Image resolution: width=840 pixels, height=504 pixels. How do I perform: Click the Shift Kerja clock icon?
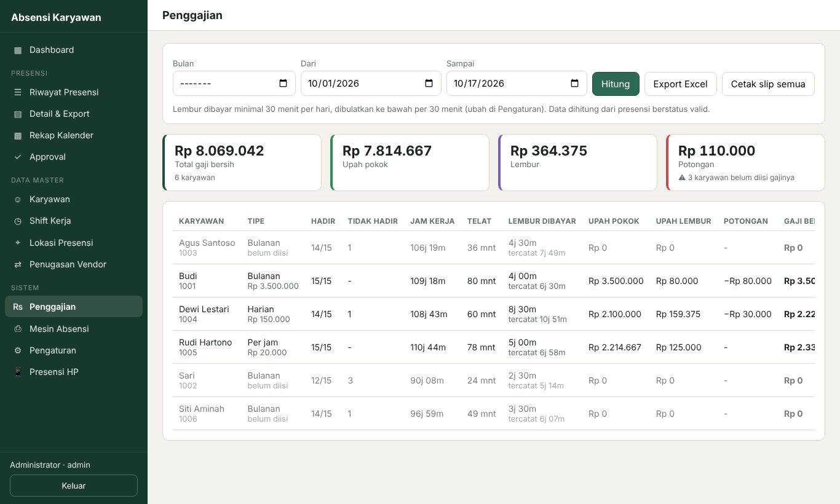coord(18,221)
